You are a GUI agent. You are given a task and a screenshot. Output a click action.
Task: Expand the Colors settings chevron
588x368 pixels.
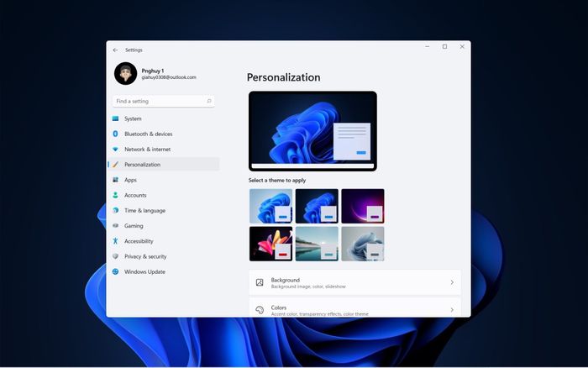click(x=452, y=310)
